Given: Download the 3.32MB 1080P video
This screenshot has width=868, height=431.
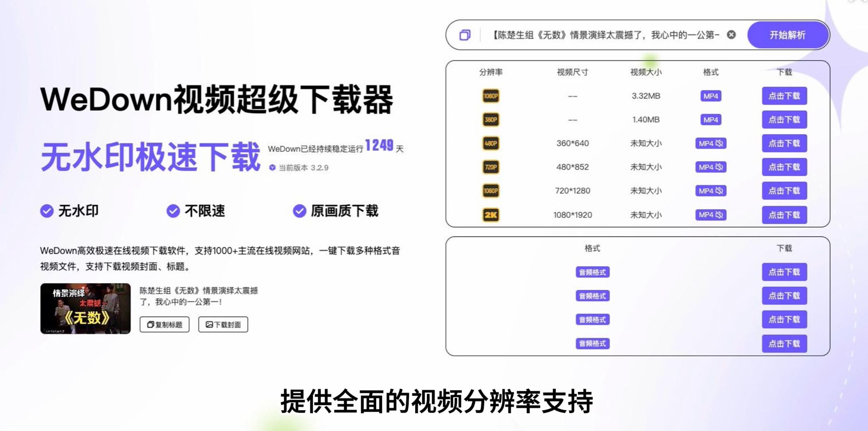Looking at the screenshot, I should 784,96.
